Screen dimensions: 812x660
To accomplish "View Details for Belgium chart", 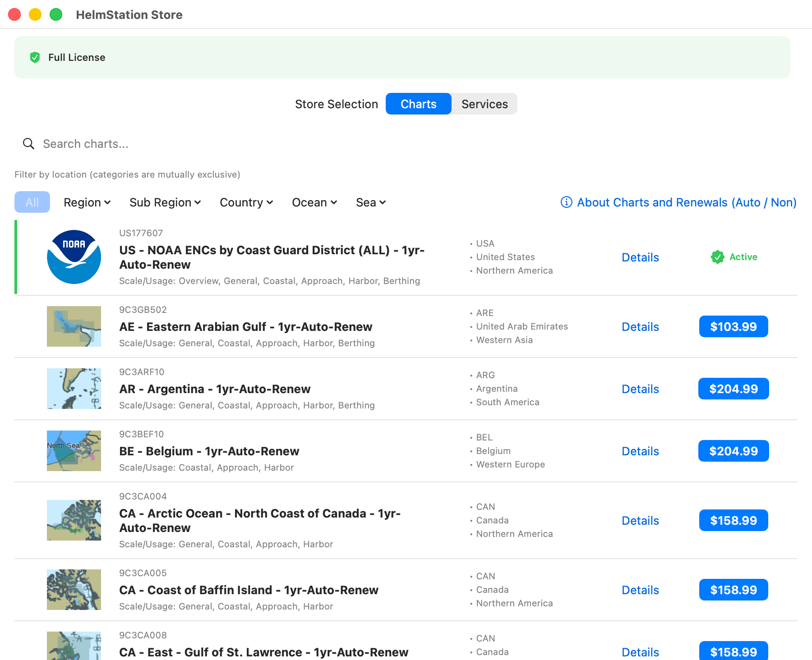I will pos(640,451).
